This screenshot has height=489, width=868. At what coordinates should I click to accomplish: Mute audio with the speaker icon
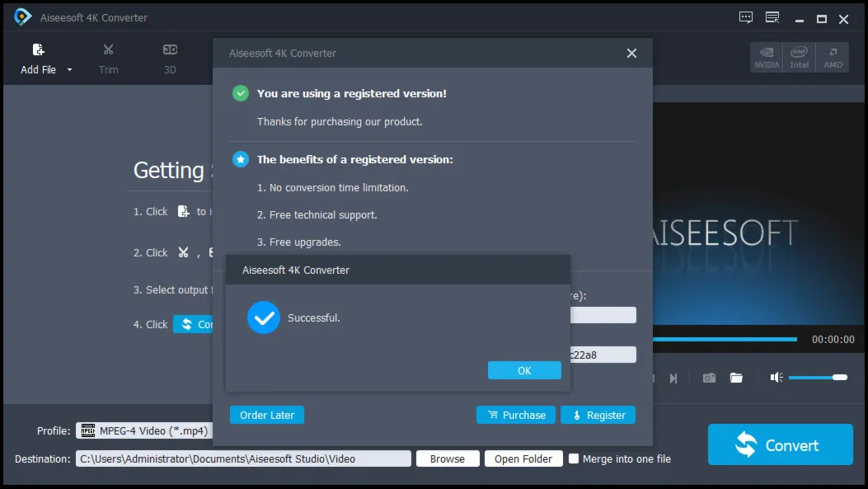click(x=777, y=378)
